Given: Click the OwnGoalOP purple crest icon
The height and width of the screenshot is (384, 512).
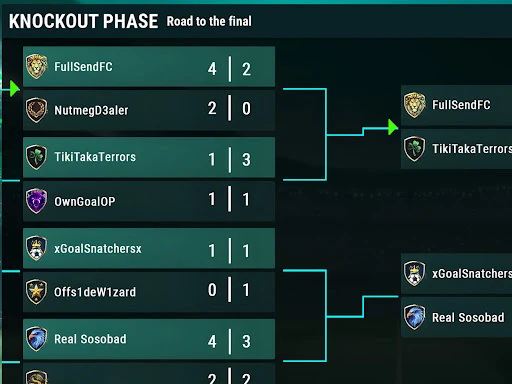Looking at the screenshot, I should 36,201.
